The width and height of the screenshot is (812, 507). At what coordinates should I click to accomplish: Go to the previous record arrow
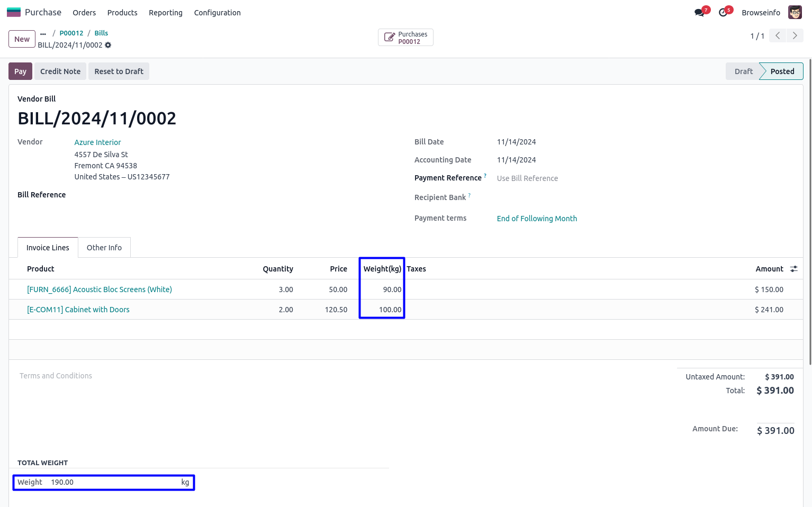coord(777,35)
